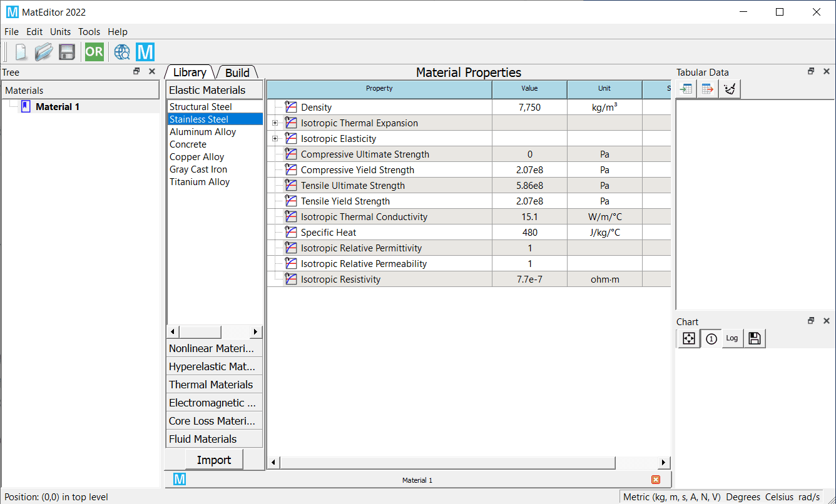
Task: Open the globe search toolbar icon
Action: [123, 52]
